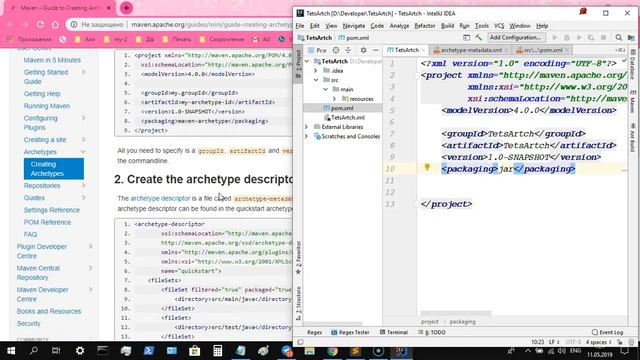Screen dimensions: 640x360
Task: Click the IntelliJ Build Project hammer icon
Action: (x=478, y=38)
